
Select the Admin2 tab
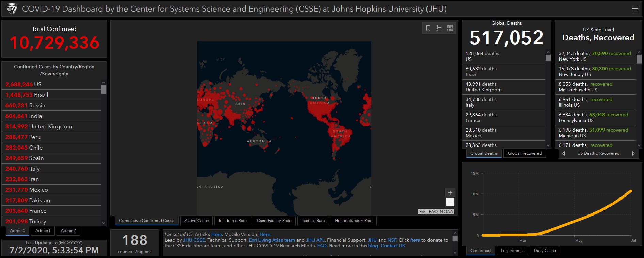(x=68, y=231)
